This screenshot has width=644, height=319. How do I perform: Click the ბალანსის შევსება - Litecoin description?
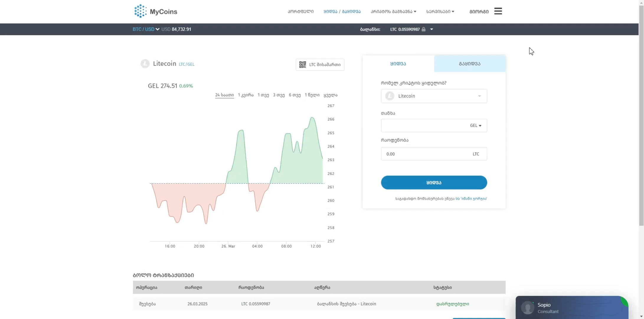click(346, 304)
